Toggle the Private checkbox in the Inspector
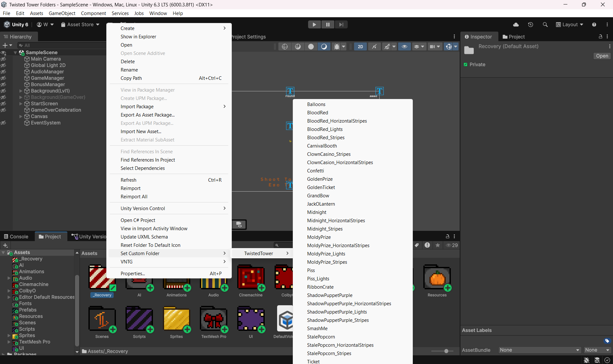Screen dimensions: 613x364 point(465,64)
